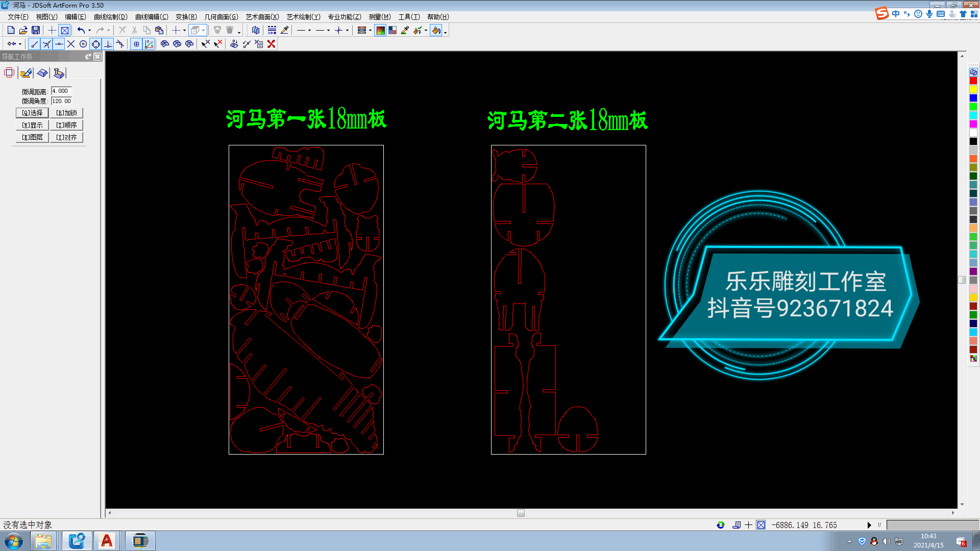Open the 3D machining navigation panel icon
The height and width of the screenshot is (551, 980).
[59, 73]
